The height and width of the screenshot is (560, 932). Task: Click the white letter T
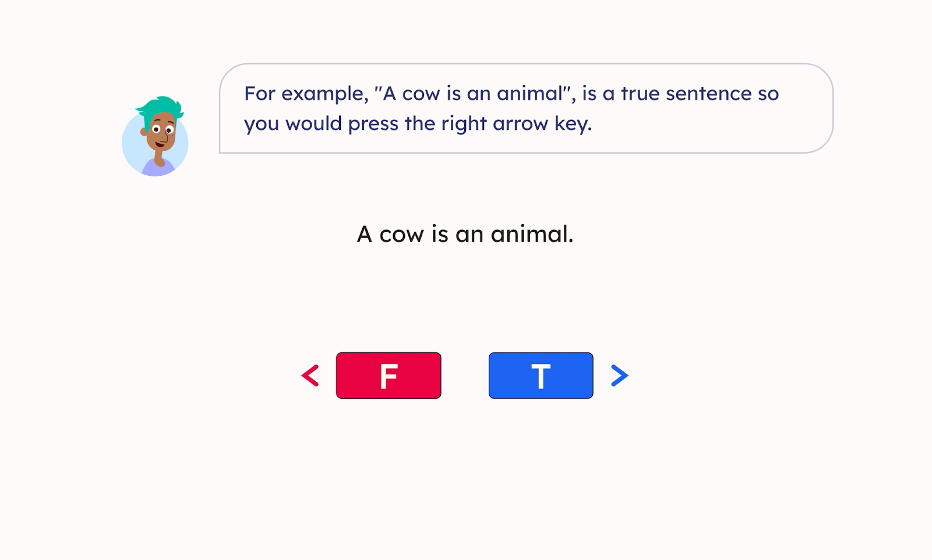click(541, 376)
